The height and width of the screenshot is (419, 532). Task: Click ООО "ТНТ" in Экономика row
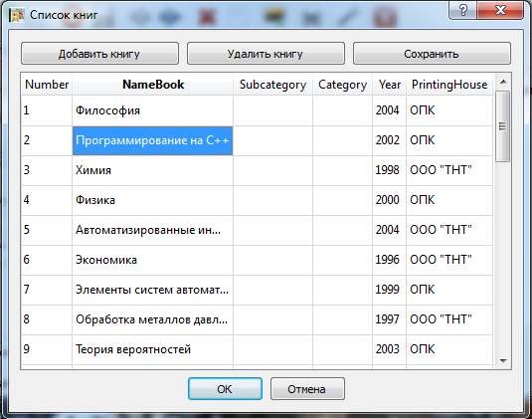tap(449, 260)
